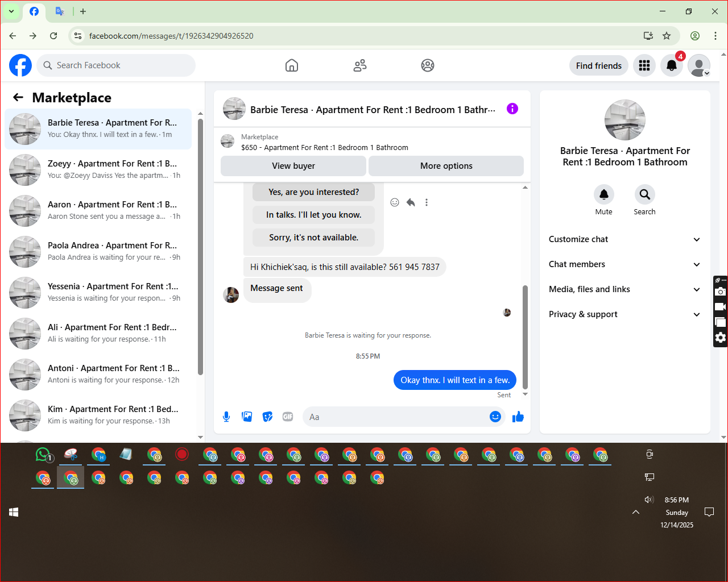Open the notifications bell with badge

click(x=672, y=65)
